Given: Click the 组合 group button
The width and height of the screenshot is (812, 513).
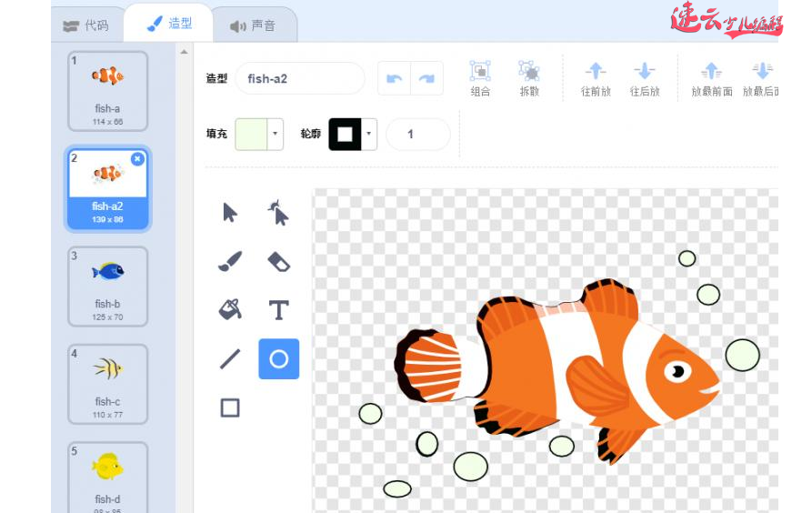Looking at the screenshot, I should (480, 78).
